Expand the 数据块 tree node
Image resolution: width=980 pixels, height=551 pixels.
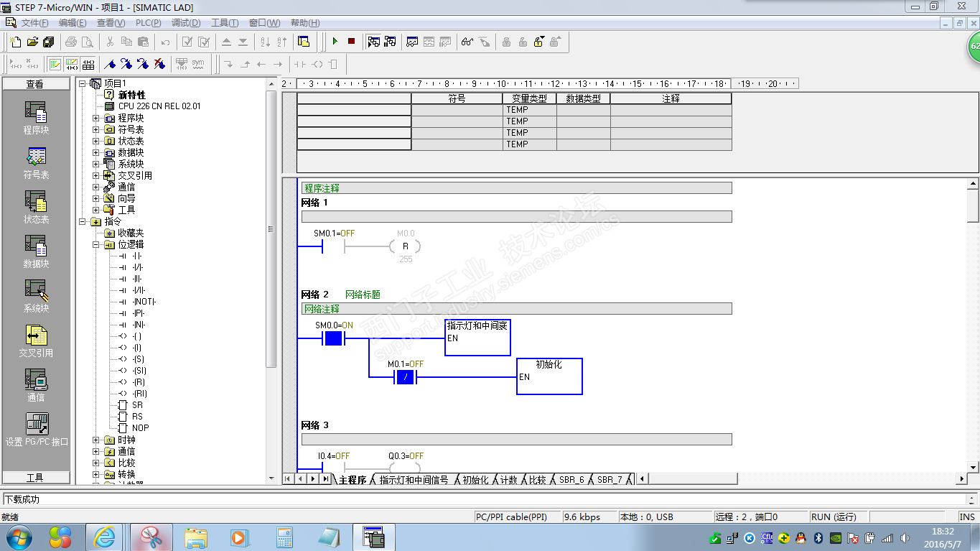[96, 152]
